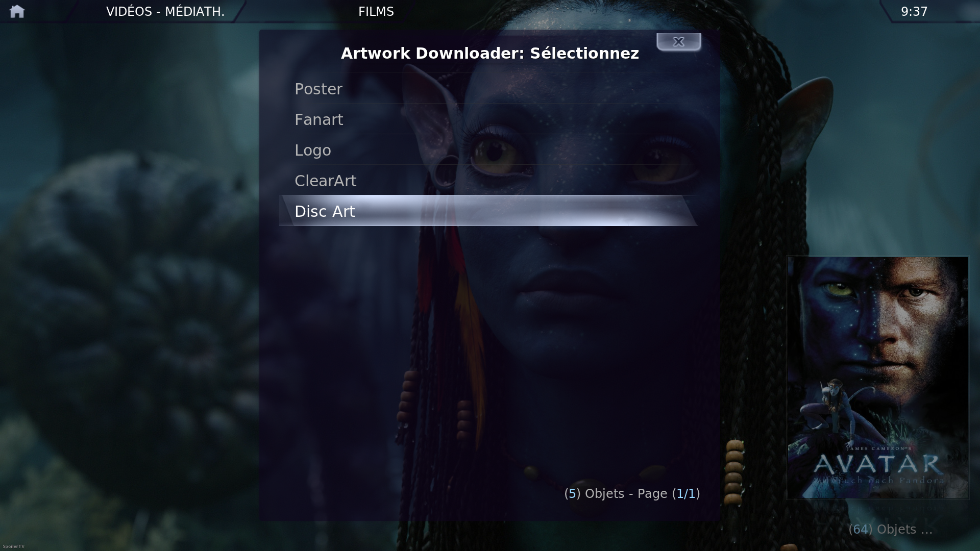Click the AVATAR title text on poster

coord(878,464)
